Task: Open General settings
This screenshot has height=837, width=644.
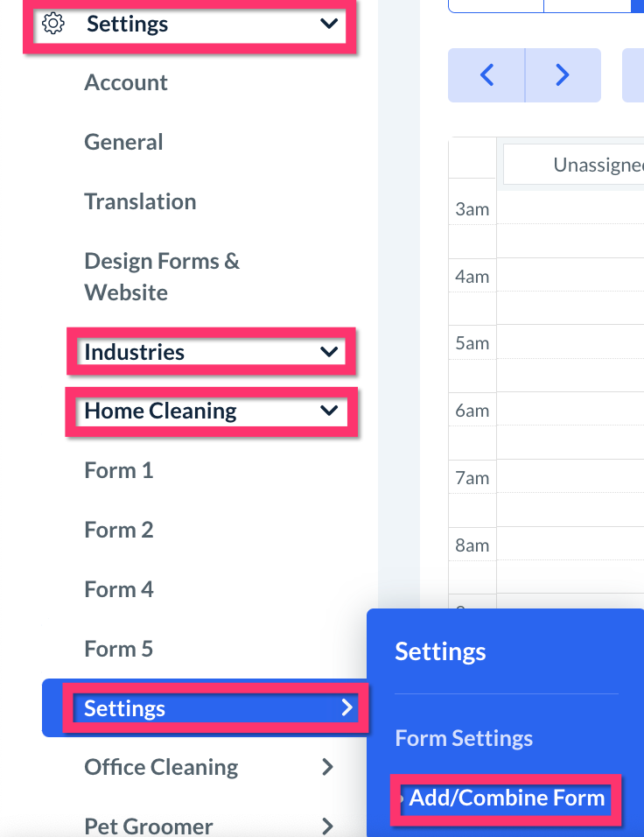Action: [123, 143]
